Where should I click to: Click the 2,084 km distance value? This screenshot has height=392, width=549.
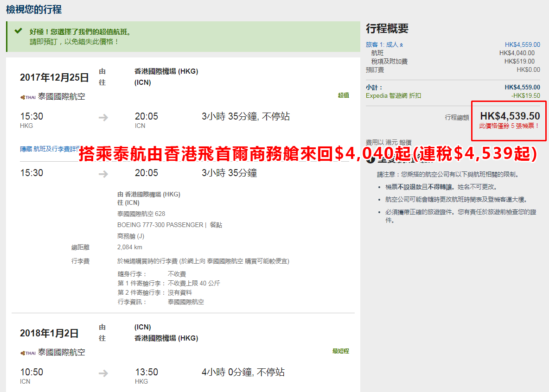pyautogui.click(x=129, y=247)
